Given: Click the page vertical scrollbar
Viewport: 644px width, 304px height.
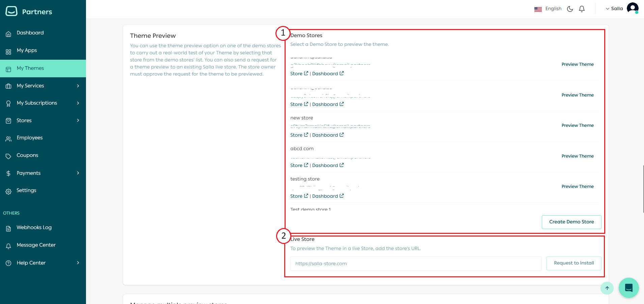Looking at the screenshot, I should (x=643, y=189).
